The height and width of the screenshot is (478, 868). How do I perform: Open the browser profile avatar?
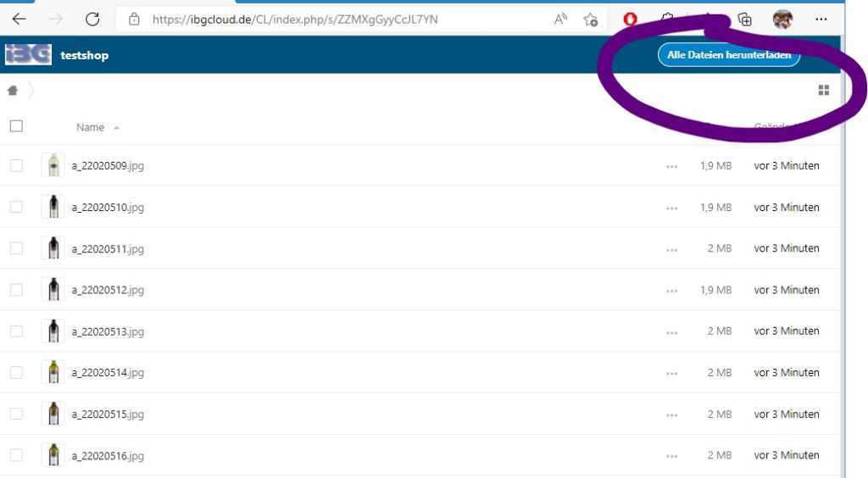[x=783, y=19]
